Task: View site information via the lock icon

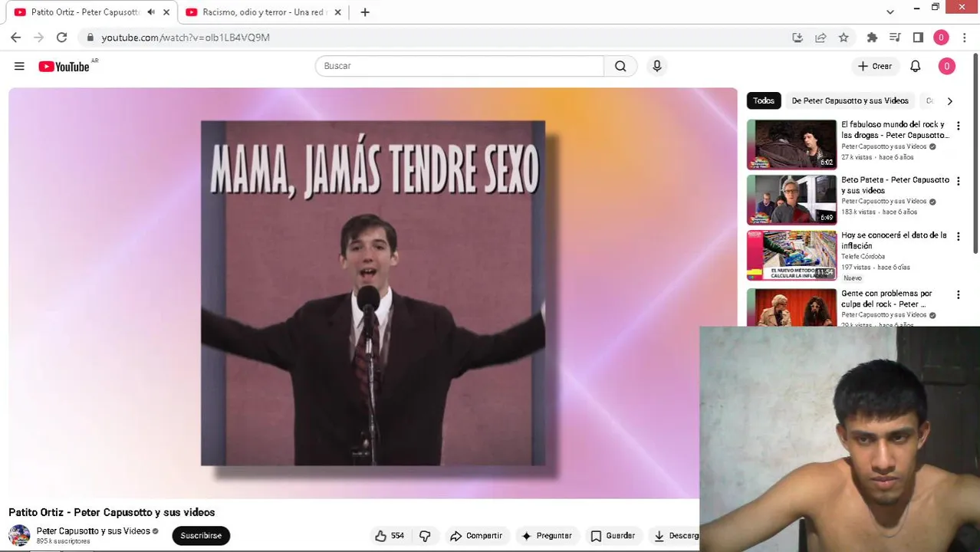Action: pyautogui.click(x=90, y=38)
